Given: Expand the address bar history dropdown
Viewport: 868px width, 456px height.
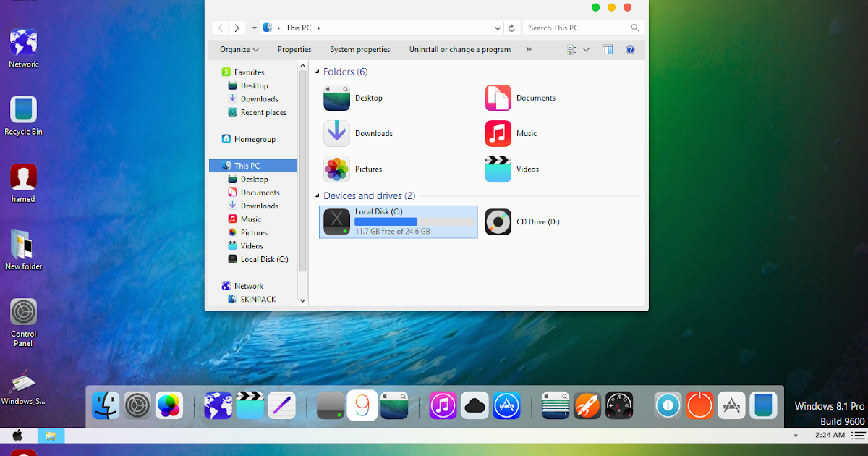Looking at the screenshot, I should [498, 28].
